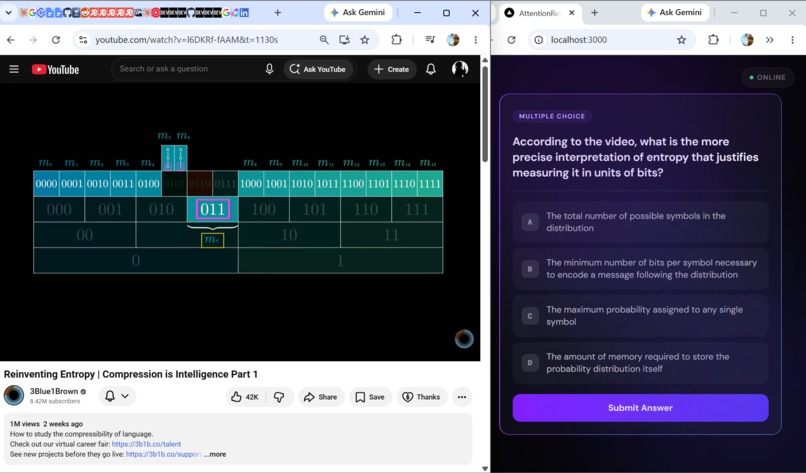This screenshot has width=806, height=473.
Task: Click the install app icon in YouTube address bar
Action: tap(344, 40)
